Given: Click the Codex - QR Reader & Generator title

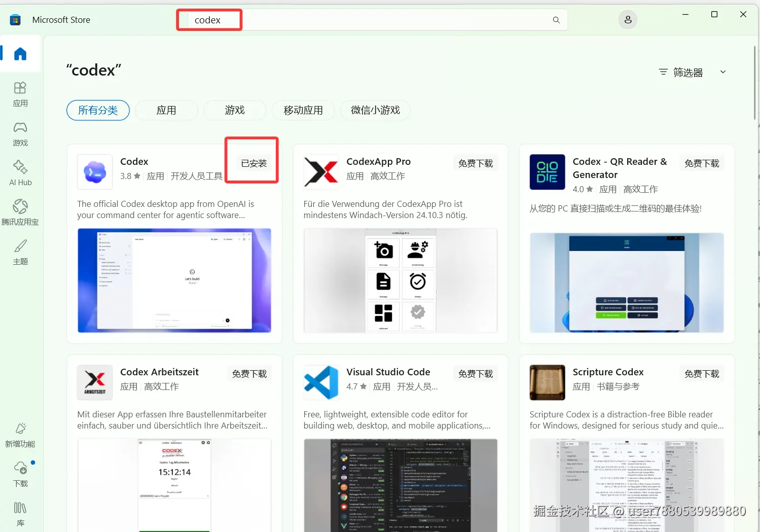Looking at the screenshot, I should (620, 168).
